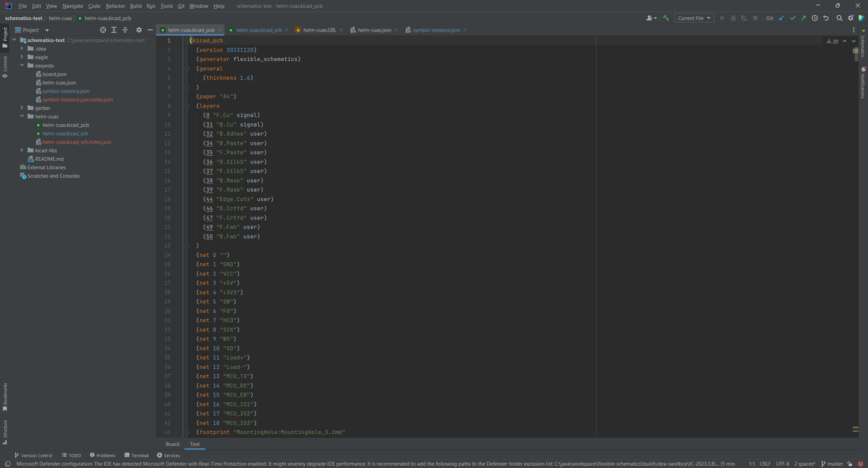Viewport: 868px width, 468px height.
Task: Click the red error notification status icon
Action: pyautogui.click(x=860, y=464)
